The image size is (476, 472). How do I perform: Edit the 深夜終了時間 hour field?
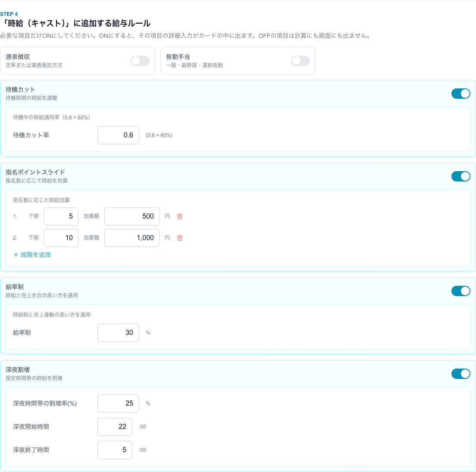(115, 450)
